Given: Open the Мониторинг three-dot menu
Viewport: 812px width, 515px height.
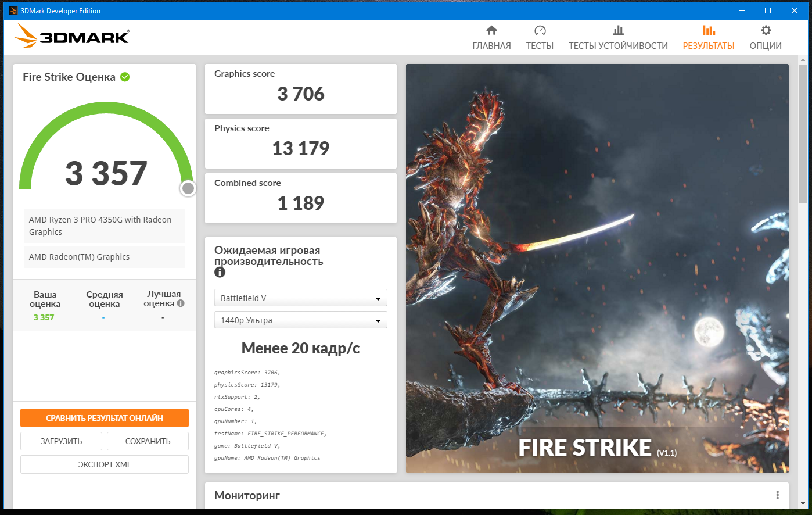Looking at the screenshot, I should click(777, 495).
